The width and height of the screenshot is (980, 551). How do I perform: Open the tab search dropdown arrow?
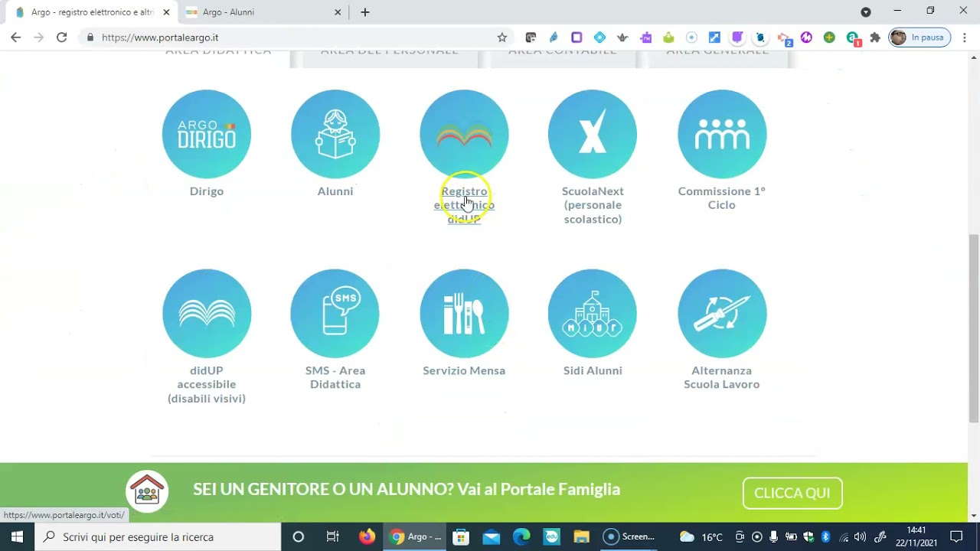click(x=866, y=12)
